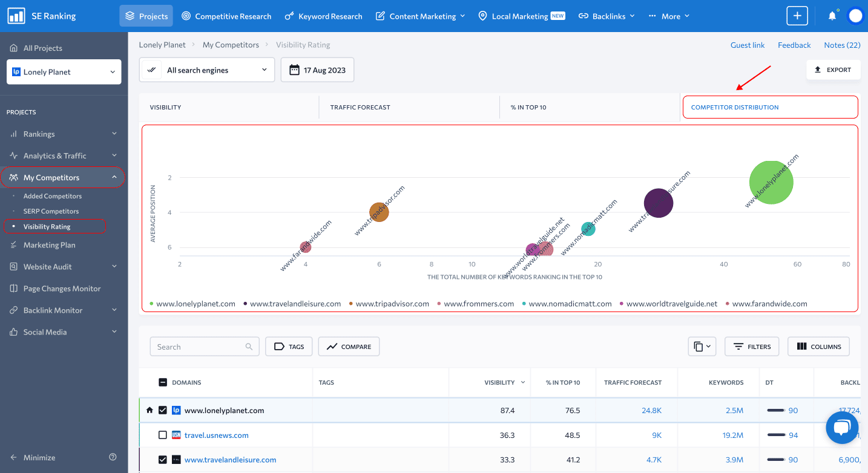Screen dimensions: 868x473
Task: Click the Minimize sidebar arrow icon
Action: coord(13,457)
